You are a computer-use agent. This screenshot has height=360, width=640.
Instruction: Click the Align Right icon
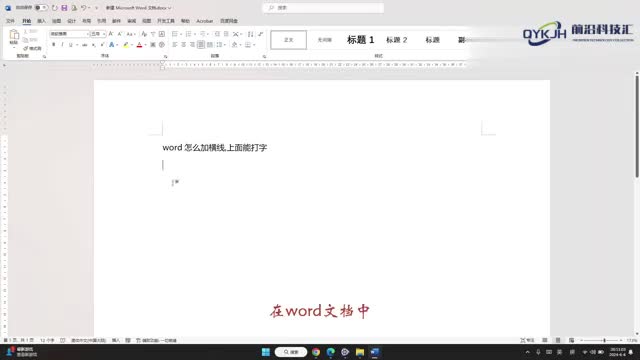pos(192,44)
